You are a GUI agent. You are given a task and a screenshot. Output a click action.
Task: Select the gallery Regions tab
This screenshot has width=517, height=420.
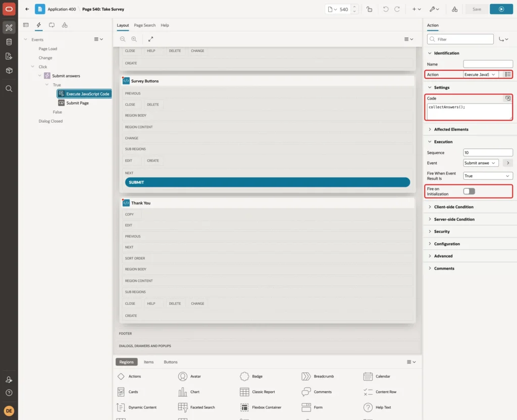(127, 362)
